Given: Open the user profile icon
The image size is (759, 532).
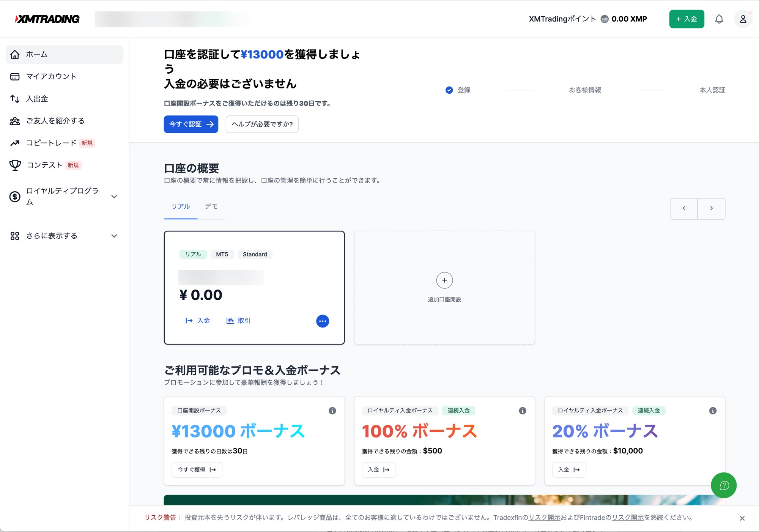Looking at the screenshot, I should pyautogui.click(x=743, y=19).
